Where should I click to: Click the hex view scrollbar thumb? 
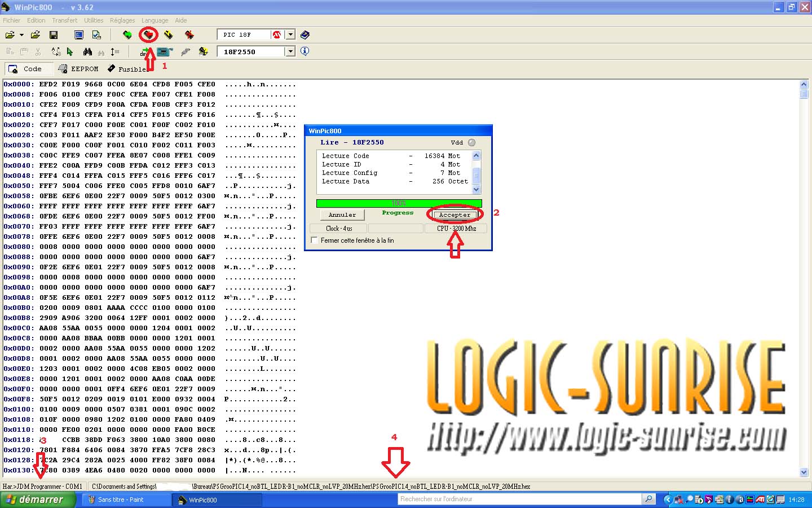[804, 94]
